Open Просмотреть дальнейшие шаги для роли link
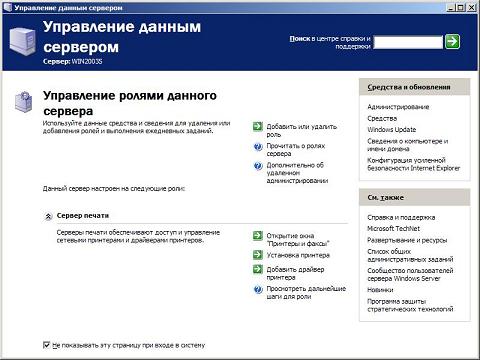 (306, 292)
